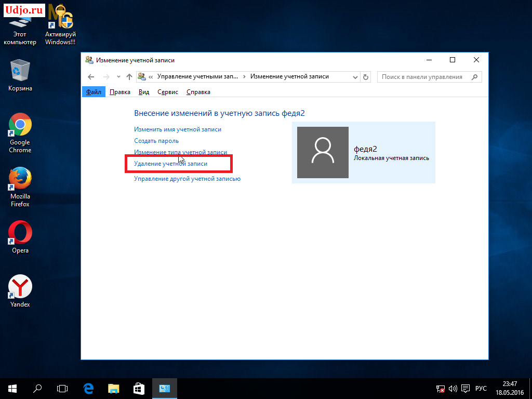
Task: Close the Изменение учетной записи window
Action: coord(476,60)
